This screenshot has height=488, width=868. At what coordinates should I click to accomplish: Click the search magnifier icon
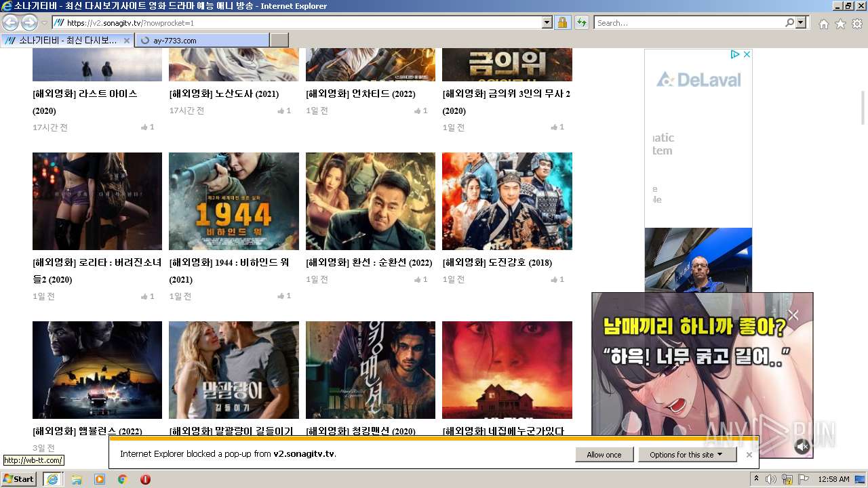click(x=789, y=22)
